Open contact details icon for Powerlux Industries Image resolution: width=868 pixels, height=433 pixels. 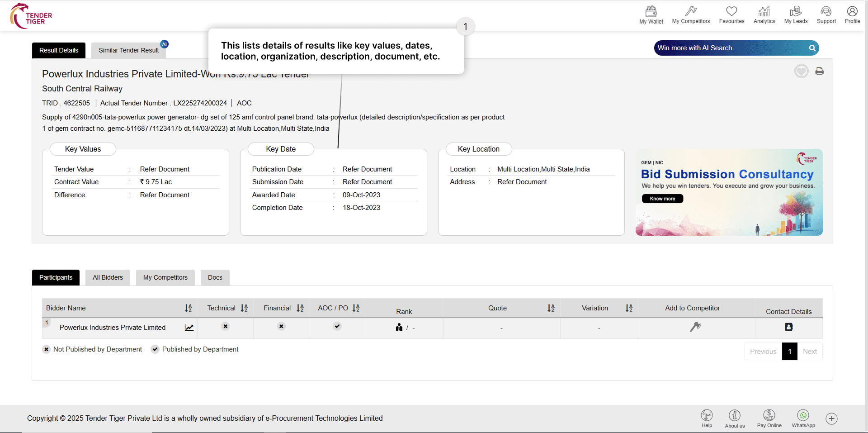pyautogui.click(x=788, y=327)
